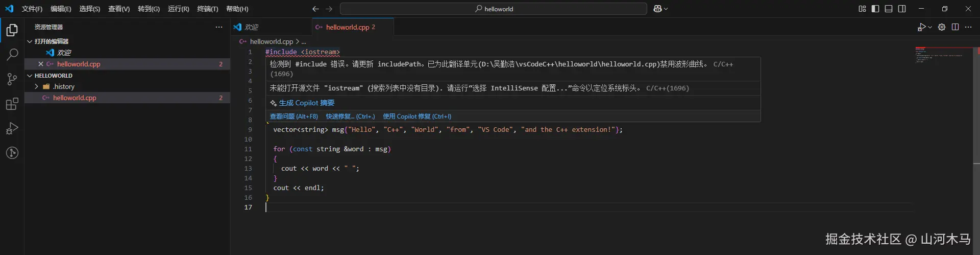Viewport: 980px width, 255px height.
Task: Open the Search view in activity bar
Action: point(12,54)
